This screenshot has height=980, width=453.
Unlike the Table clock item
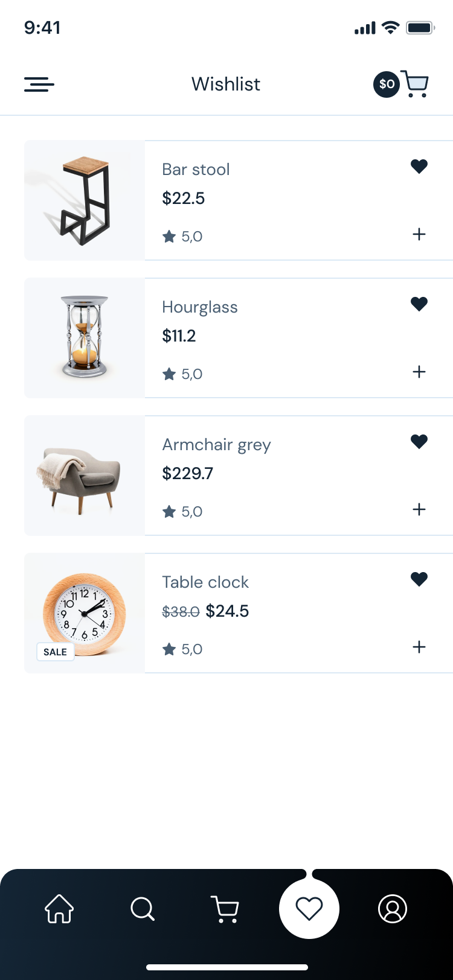coord(419,579)
